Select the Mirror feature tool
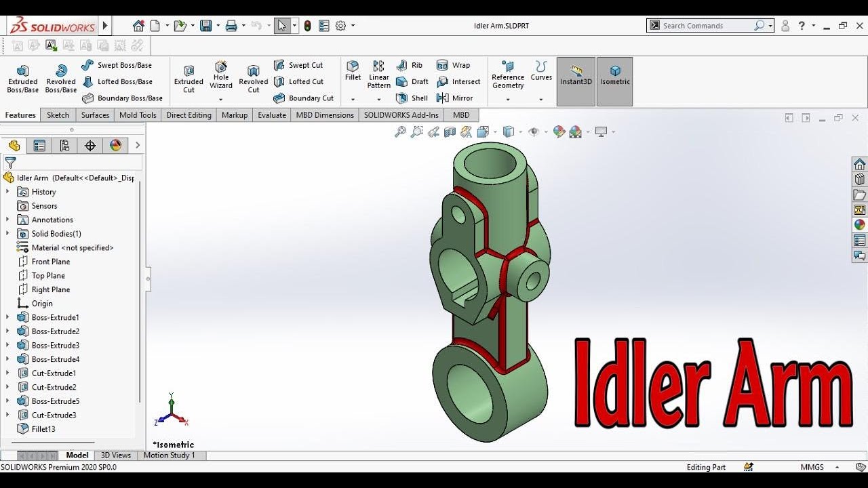The height and width of the screenshot is (488, 868). pos(454,98)
